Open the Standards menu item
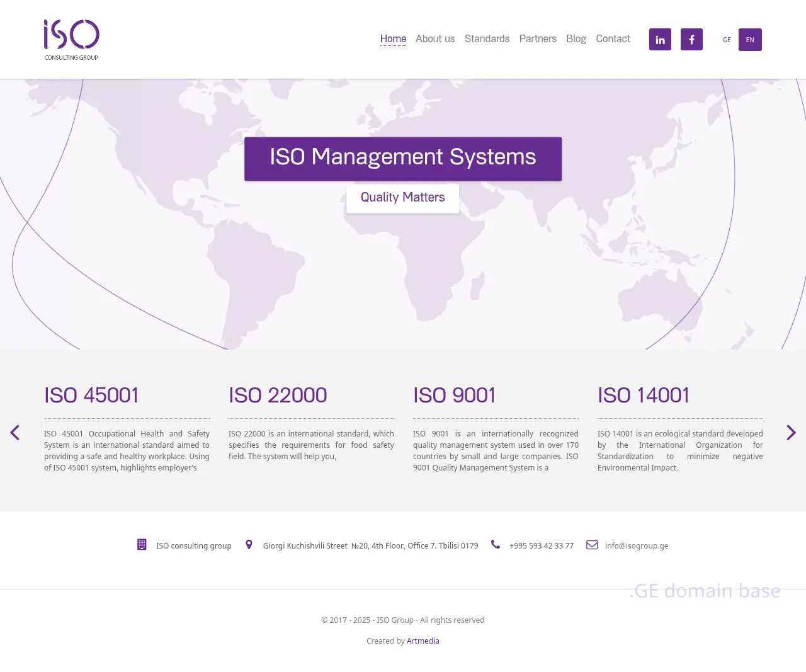Image resolution: width=806 pixels, height=672 pixels. point(487,39)
